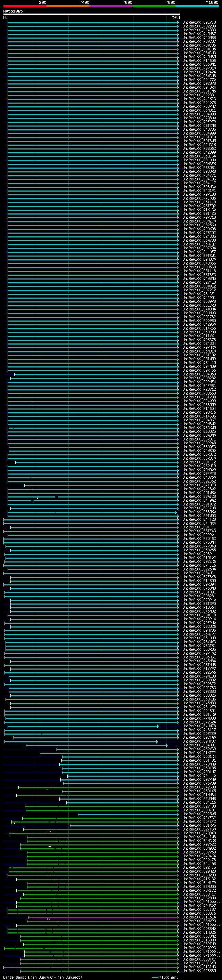This screenshot has height=980, width=222.
Task: Click the UniRef100_P04770 hit label
Action: click(x=199, y=80)
